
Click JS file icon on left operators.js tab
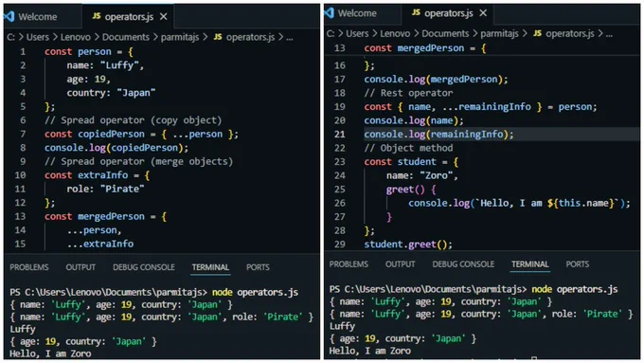pyautogui.click(x=97, y=16)
